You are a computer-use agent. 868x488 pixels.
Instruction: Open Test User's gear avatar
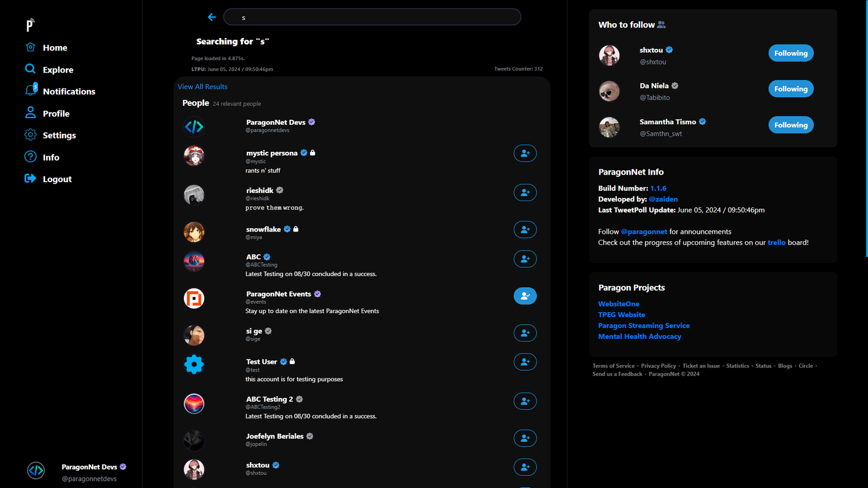coord(194,364)
